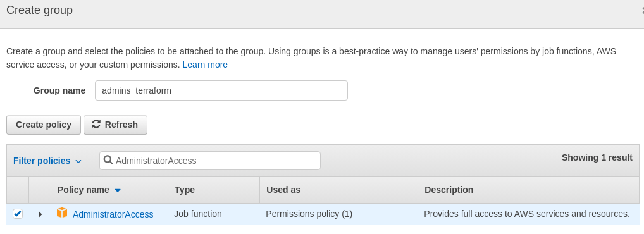Expand the AdministratorAccess row details triangle

tap(40, 214)
